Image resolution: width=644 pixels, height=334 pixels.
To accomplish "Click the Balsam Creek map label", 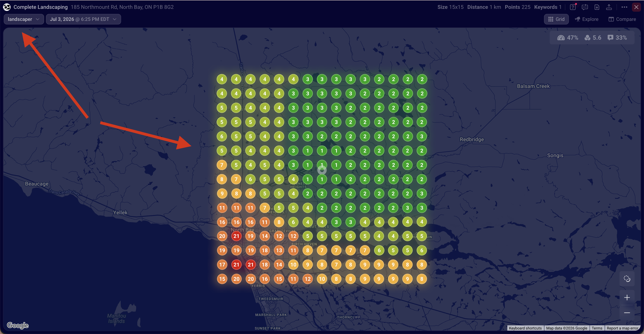I will pos(533,86).
